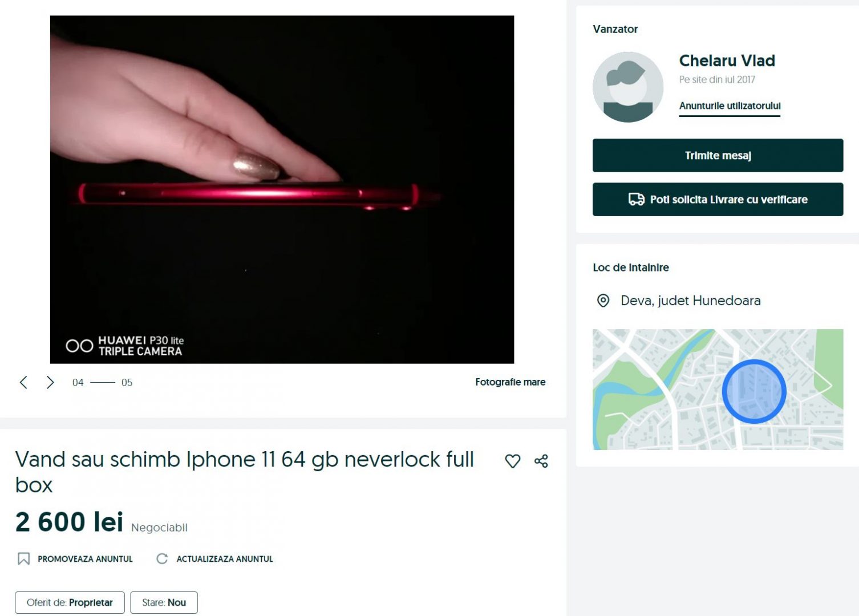The height and width of the screenshot is (616, 859).
Task: Click the bookmark icon beside Promoveaza
Action: click(23, 559)
